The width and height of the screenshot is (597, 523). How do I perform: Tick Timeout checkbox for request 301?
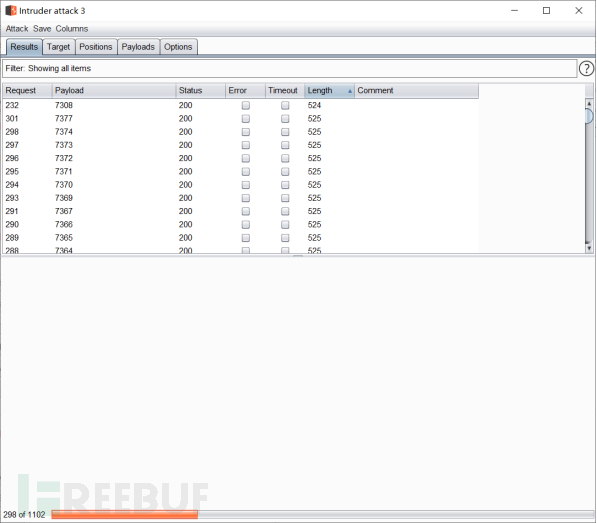(285, 119)
